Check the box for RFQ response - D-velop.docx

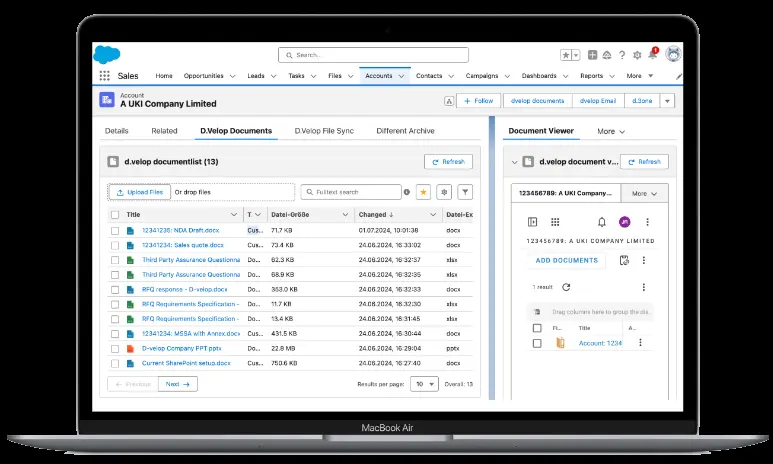[x=115, y=289]
